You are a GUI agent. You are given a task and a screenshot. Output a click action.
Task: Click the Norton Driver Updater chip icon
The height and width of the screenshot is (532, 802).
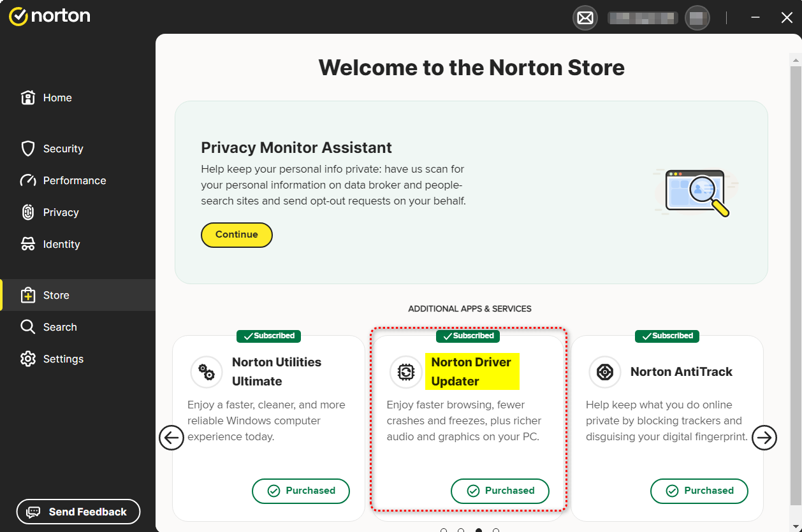pyautogui.click(x=405, y=372)
